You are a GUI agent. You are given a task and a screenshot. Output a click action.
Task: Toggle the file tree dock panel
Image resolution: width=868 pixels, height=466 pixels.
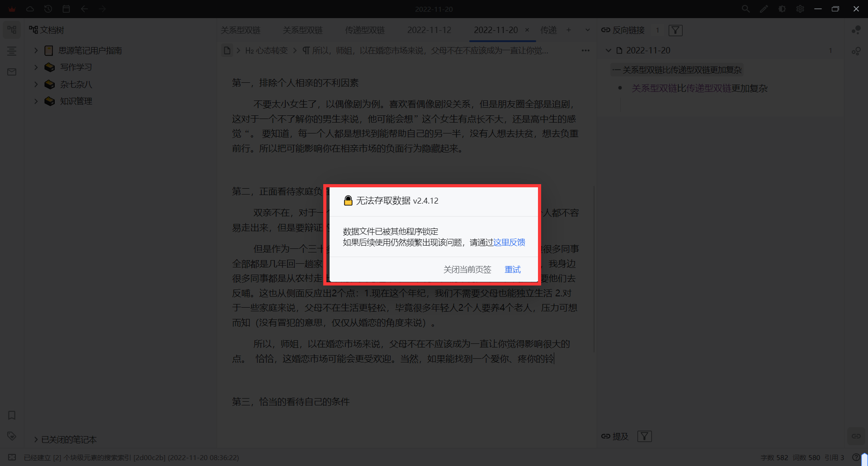click(x=12, y=30)
